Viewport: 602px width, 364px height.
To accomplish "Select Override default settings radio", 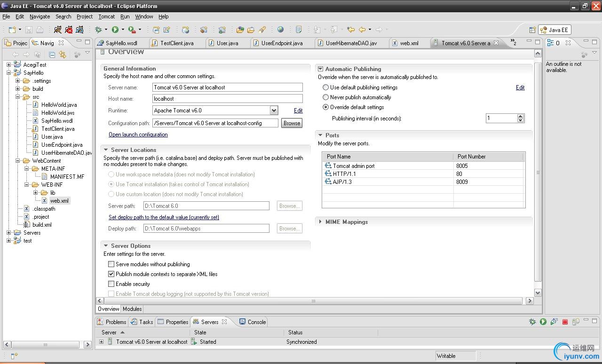I will pyautogui.click(x=325, y=107).
